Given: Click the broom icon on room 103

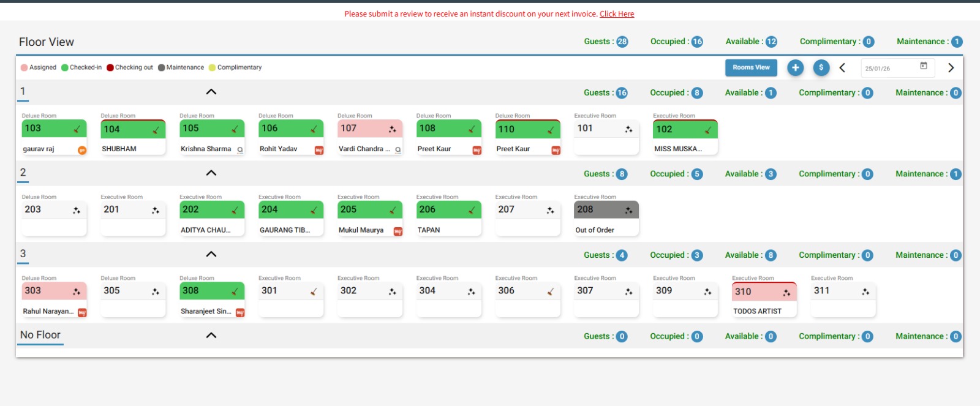Looking at the screenshot, I should click(x=77, y=129).
